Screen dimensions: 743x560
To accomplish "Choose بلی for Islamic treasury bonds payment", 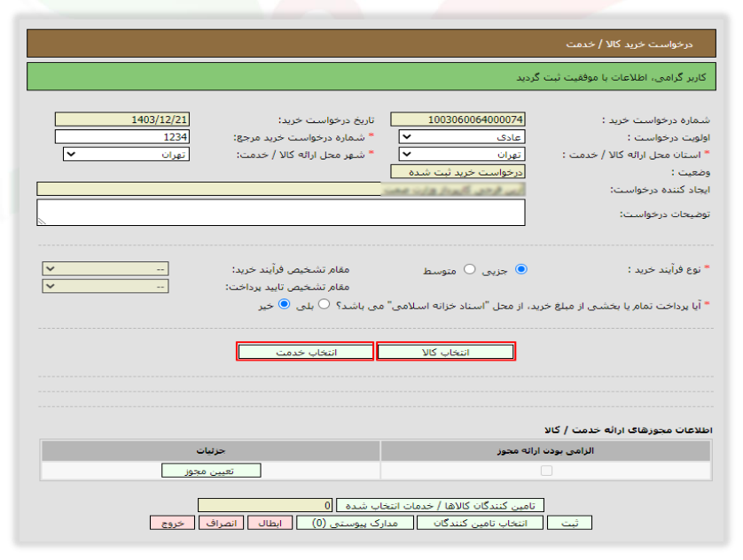I will pos(325,305).
